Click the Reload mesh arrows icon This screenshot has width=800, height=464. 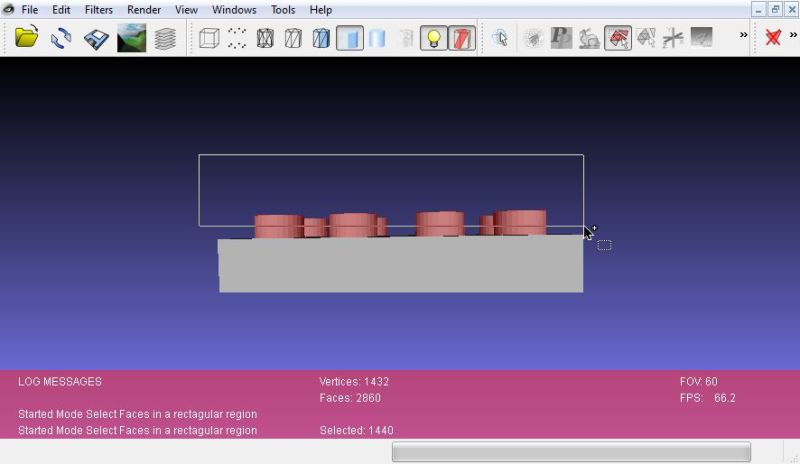pyautogui.click(x=61, y=38)
